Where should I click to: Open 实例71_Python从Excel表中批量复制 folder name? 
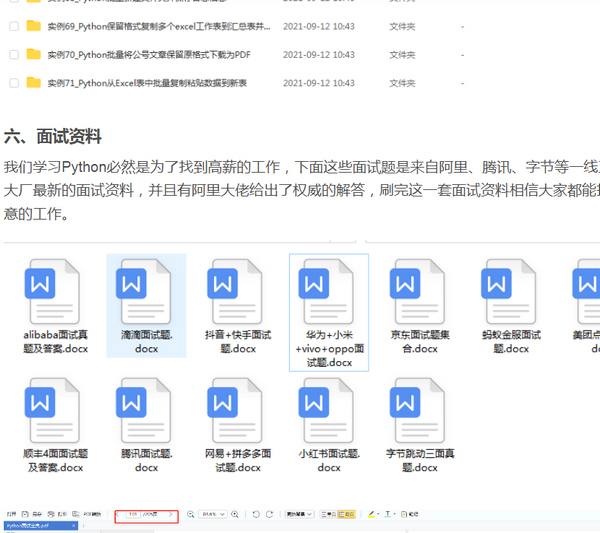coord(147,83)
